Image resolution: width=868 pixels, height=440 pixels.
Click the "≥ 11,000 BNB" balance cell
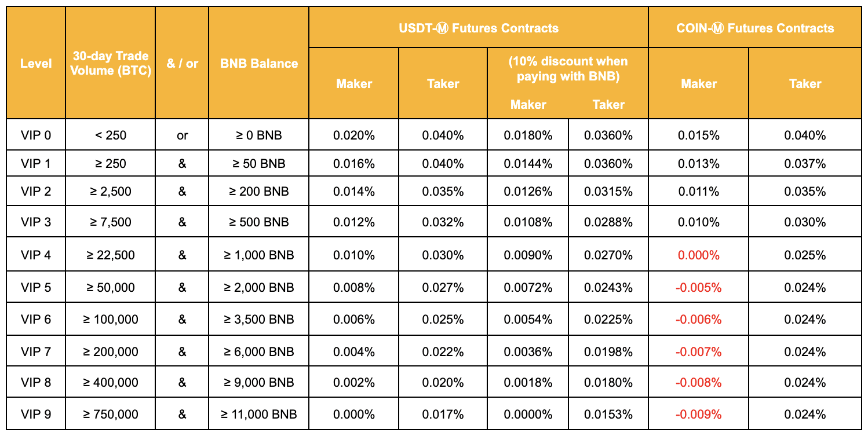click(258, 414)
